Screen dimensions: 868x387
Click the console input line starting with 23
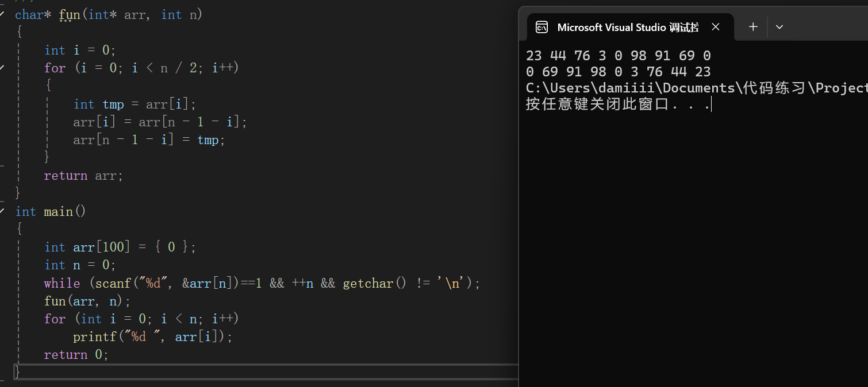(x=618, y=56)
